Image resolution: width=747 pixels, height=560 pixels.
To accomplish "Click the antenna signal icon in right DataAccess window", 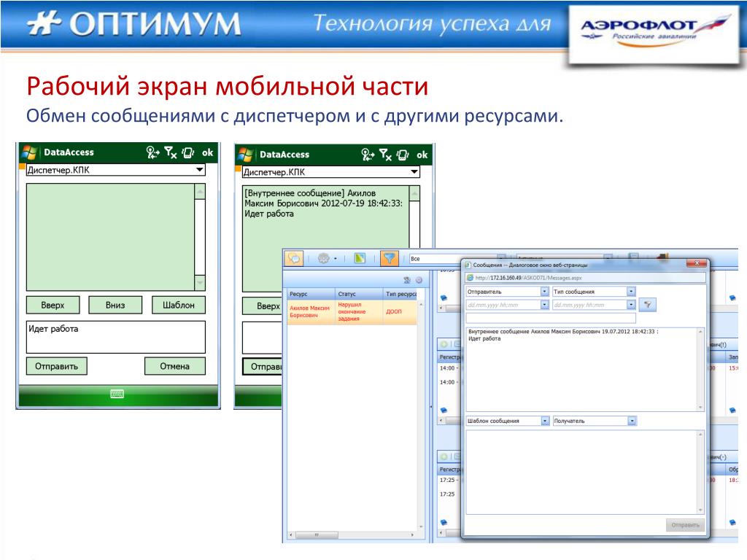I will click(385, 155).
